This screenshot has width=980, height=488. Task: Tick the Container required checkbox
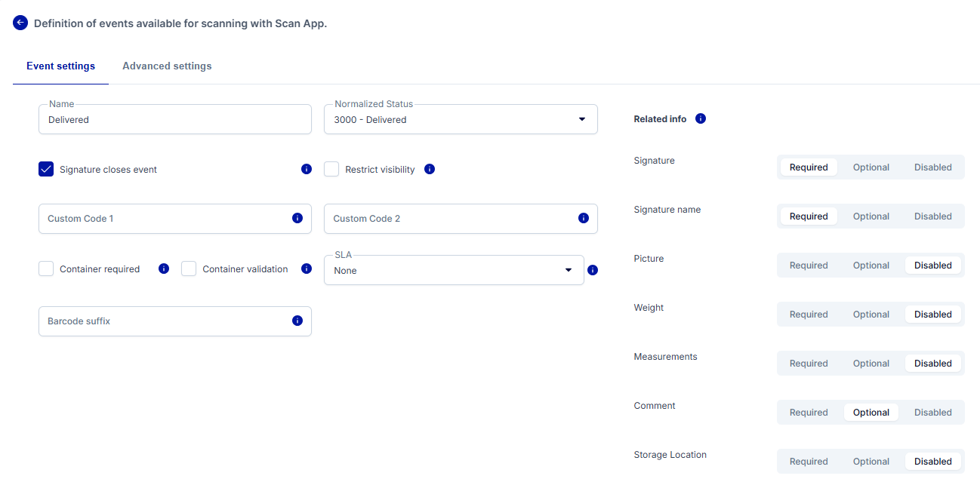point(46,269)
